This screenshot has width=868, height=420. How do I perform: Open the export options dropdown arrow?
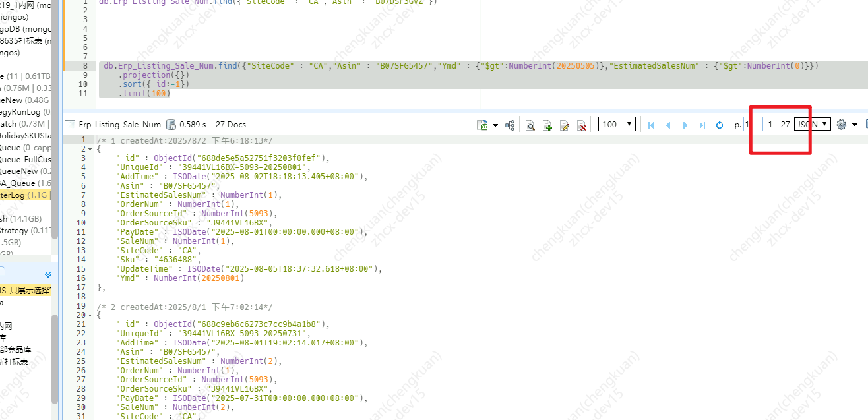coord(495,125)
